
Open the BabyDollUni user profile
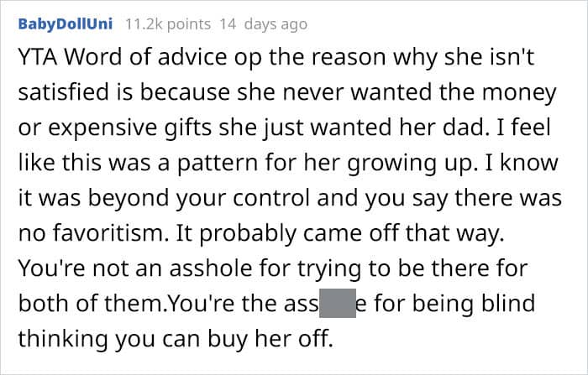click(x=66, y=24)
